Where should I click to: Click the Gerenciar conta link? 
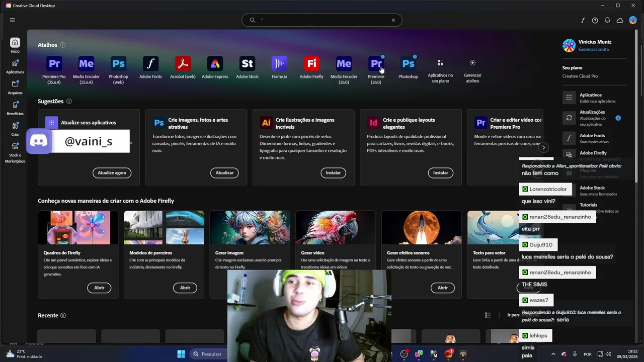point(593,49)
